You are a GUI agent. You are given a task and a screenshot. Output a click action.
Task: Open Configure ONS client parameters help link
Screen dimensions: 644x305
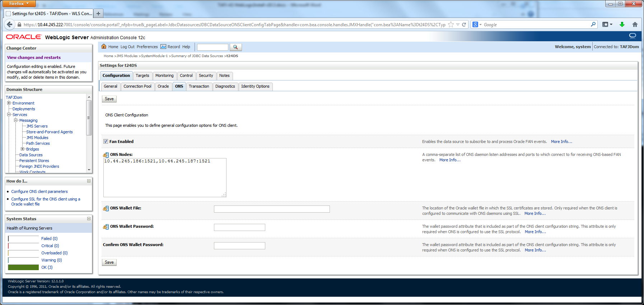pos(39,191)
